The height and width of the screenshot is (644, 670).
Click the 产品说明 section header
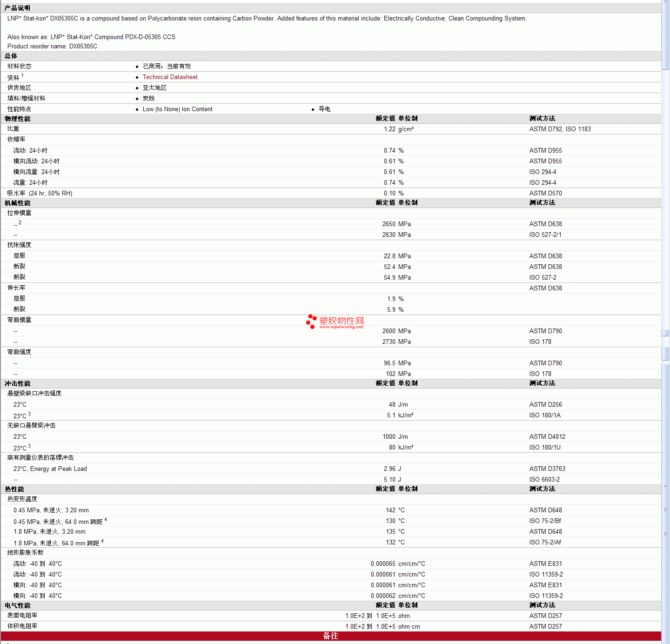click(17, 8)
